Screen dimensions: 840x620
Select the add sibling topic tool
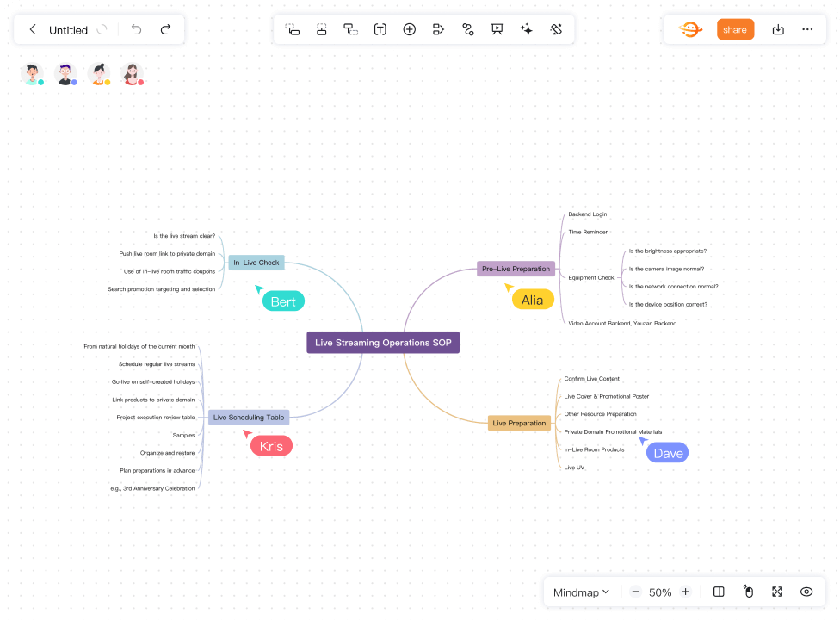point(322,28)
